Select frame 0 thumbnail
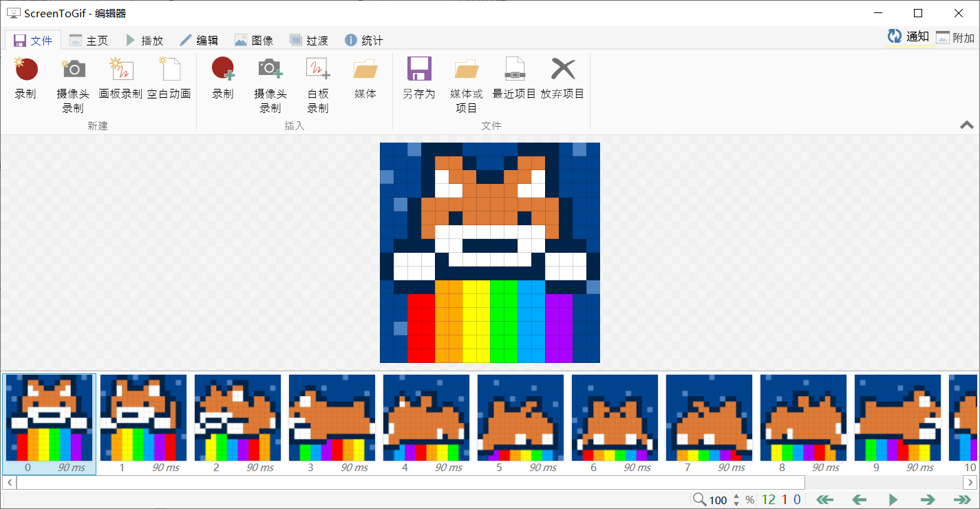 pyautogui.click(x=49, y=424)
